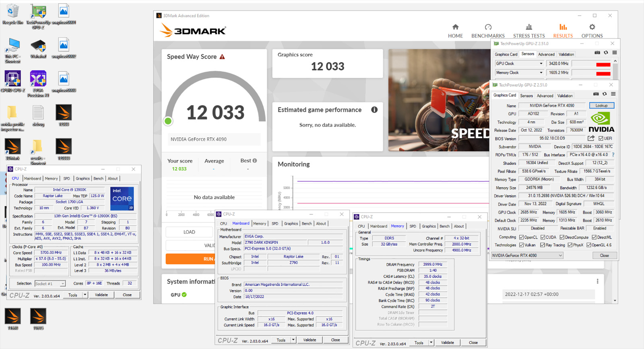644x349 pixels.
Task: Open the 11668 result file icon
Action: [x=12, y=319]
